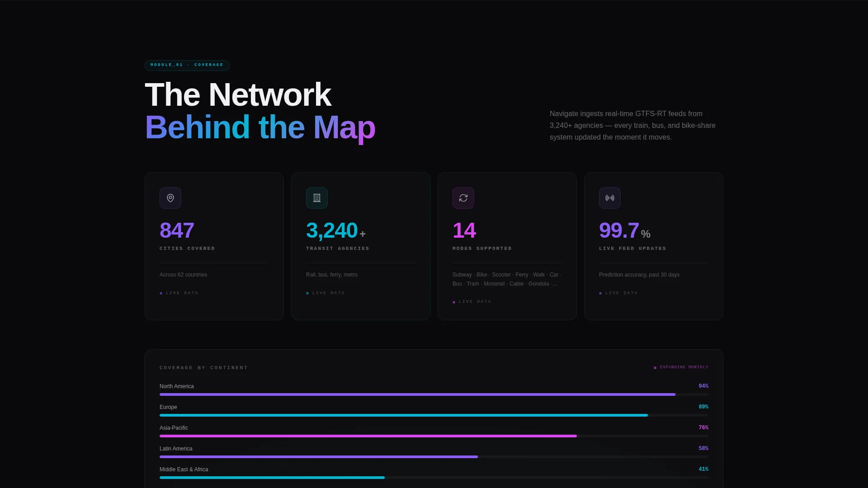Click 'The Network' headline text

[x=238, y=95]
